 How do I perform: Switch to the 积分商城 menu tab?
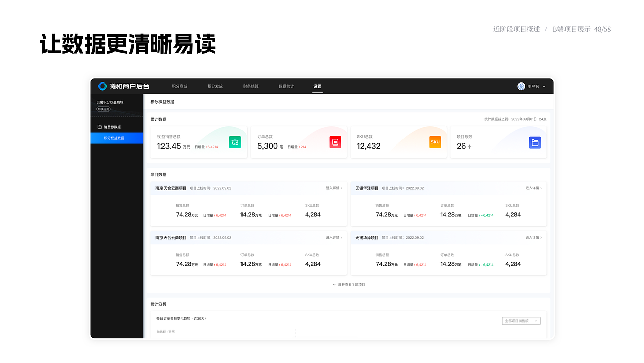tap(180, 86)
